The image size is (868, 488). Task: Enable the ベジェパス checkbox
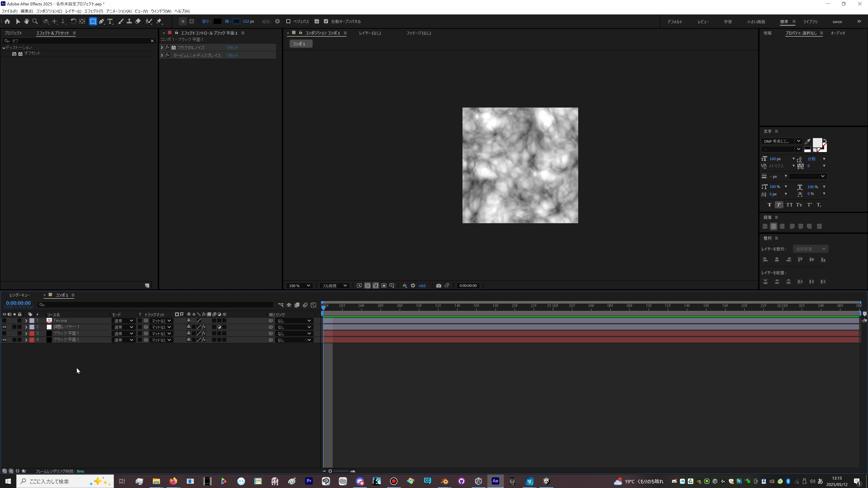(288, 21)
